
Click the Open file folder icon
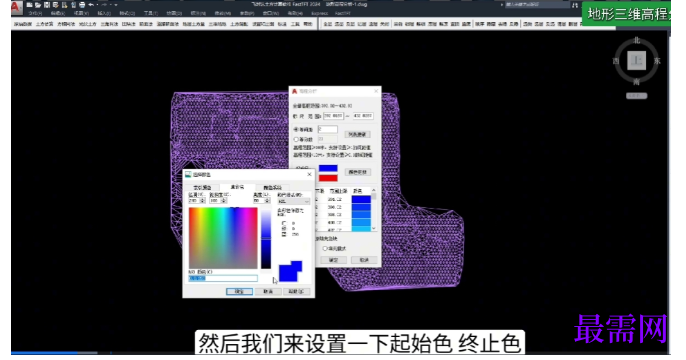tap(38, 5)
